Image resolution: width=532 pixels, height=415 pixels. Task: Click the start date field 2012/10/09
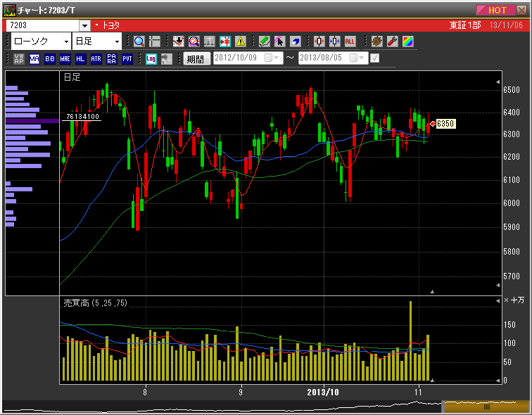click(238, 58)
